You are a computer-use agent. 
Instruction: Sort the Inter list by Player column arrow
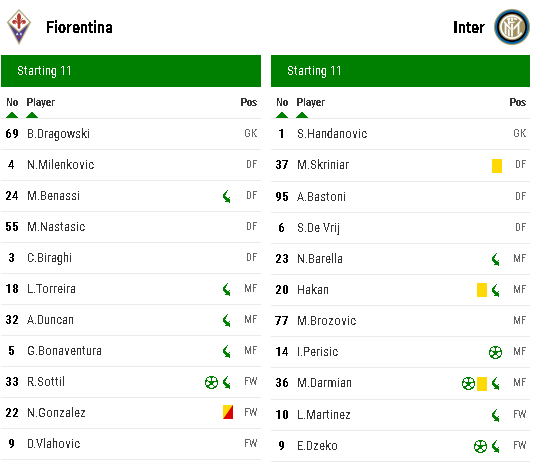302,115
